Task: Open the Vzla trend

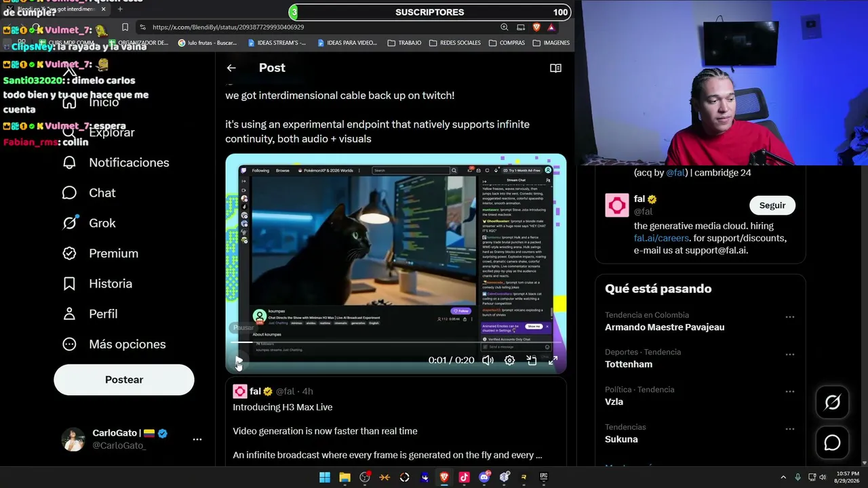Action: [614, 402]
